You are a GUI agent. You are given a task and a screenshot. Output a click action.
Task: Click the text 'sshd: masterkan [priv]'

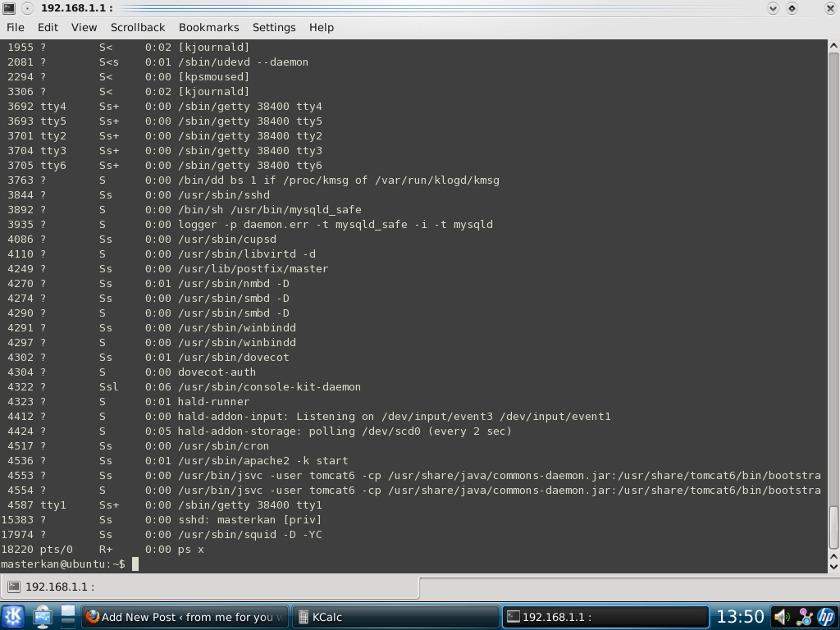(250, 519)
